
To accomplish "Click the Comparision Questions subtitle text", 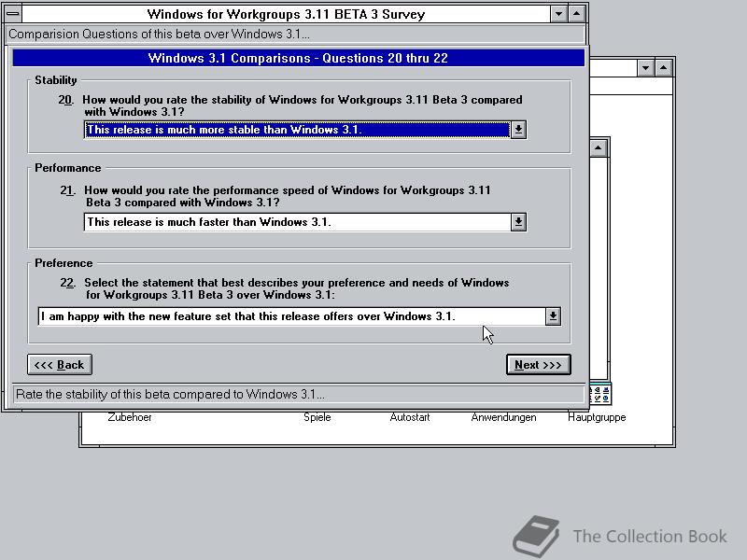I will 159,35.
